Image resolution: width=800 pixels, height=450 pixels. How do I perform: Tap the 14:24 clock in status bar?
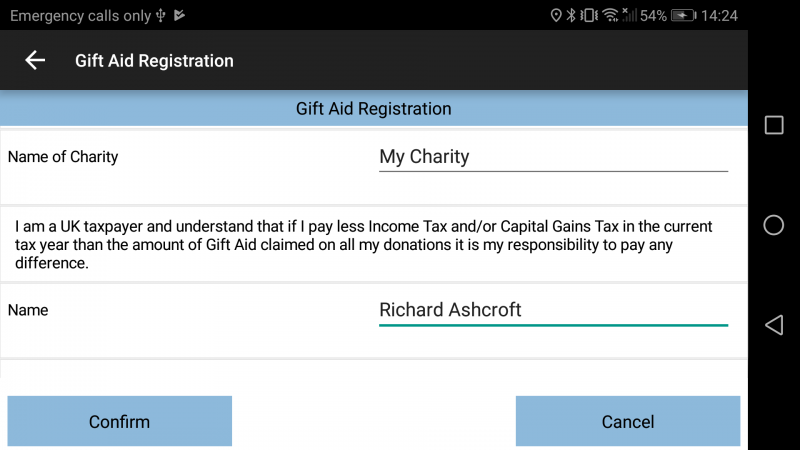point(719,15)
